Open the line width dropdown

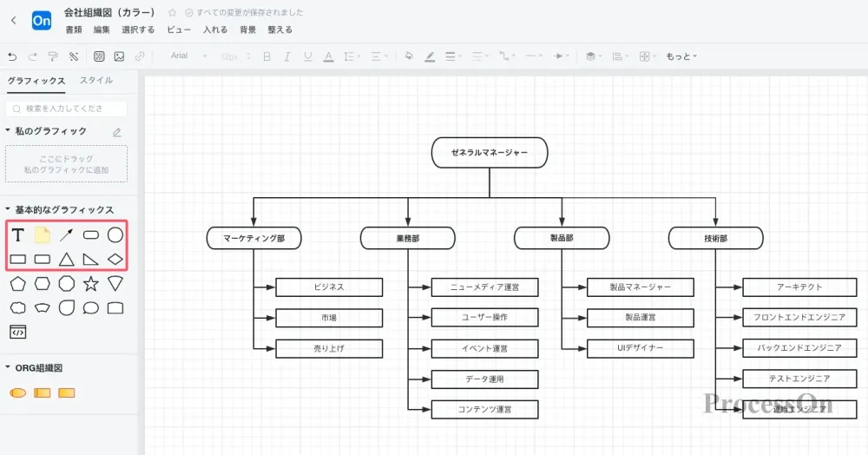[x=453, y=56]
